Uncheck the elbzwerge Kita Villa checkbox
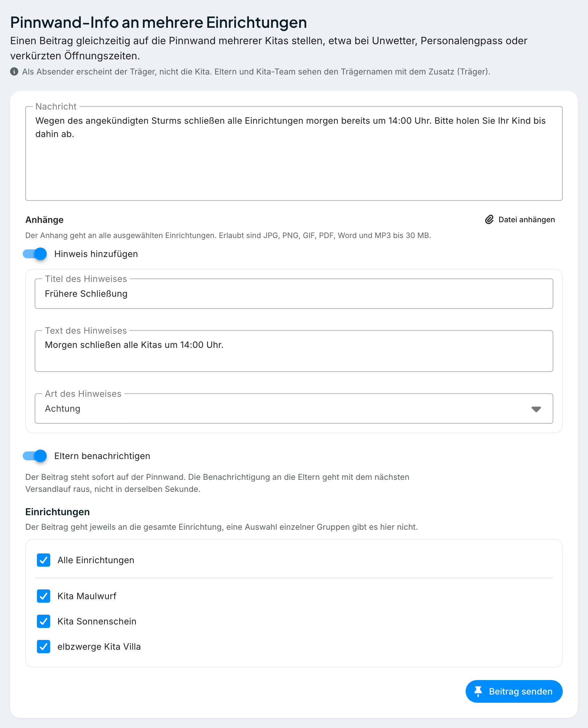Image resolution: width=588 pixels, height=728 pixels. click(43, 646)
